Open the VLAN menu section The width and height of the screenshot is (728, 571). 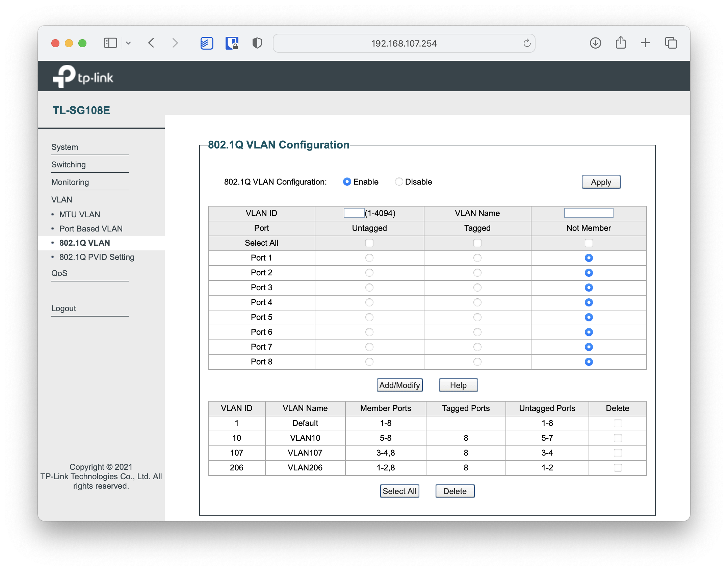pyautogui.click(x=62, y=200)
